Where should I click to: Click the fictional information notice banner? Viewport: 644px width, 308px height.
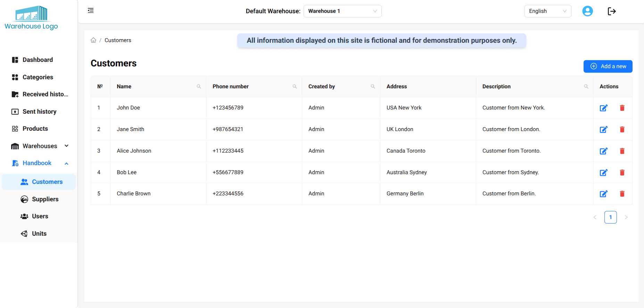[x=382, y=41]
